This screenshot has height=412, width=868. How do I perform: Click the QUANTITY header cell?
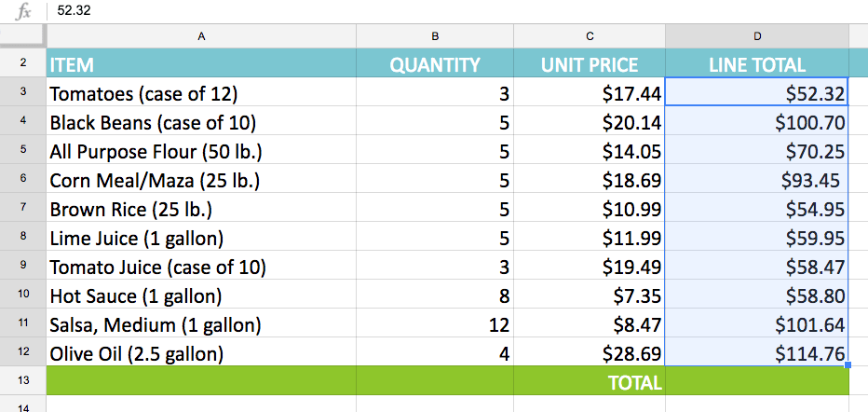coord(434,65)
